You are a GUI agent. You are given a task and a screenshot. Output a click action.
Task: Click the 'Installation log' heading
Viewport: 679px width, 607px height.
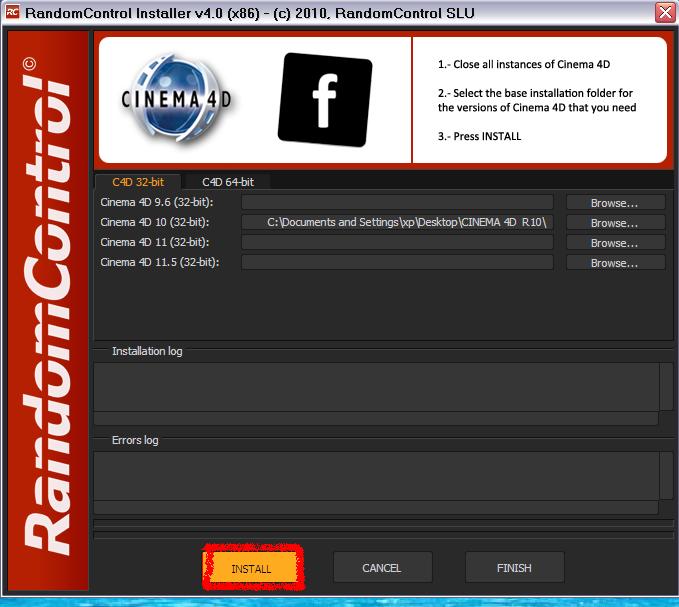click(147, 351)
